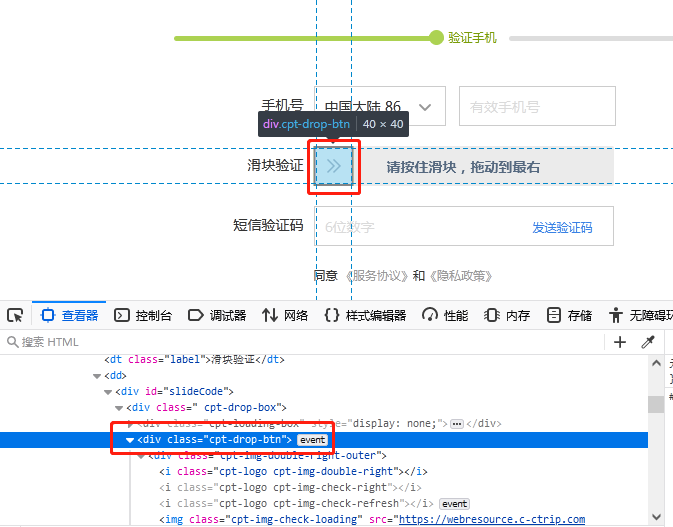
Task: Open the 内存 memory tab
Action: 507,315
